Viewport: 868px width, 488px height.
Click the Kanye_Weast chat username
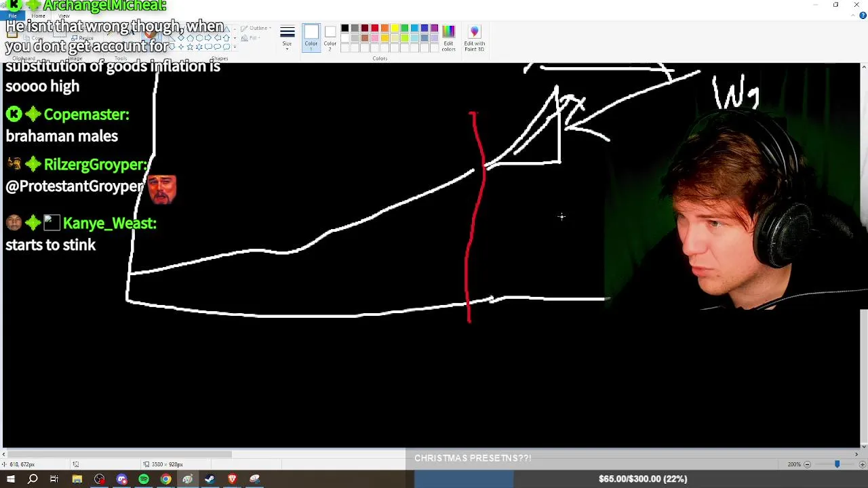coord(109,223)
